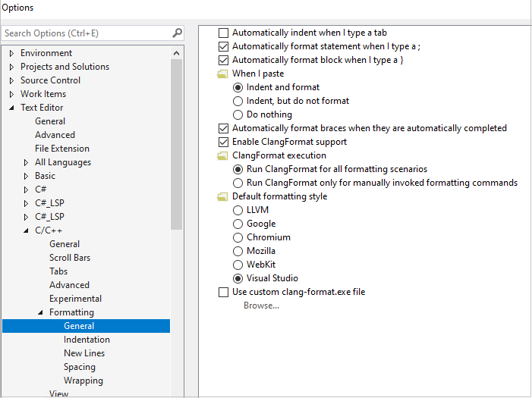
Task: Open Formatting Wrapping settings
Action: 83,381
